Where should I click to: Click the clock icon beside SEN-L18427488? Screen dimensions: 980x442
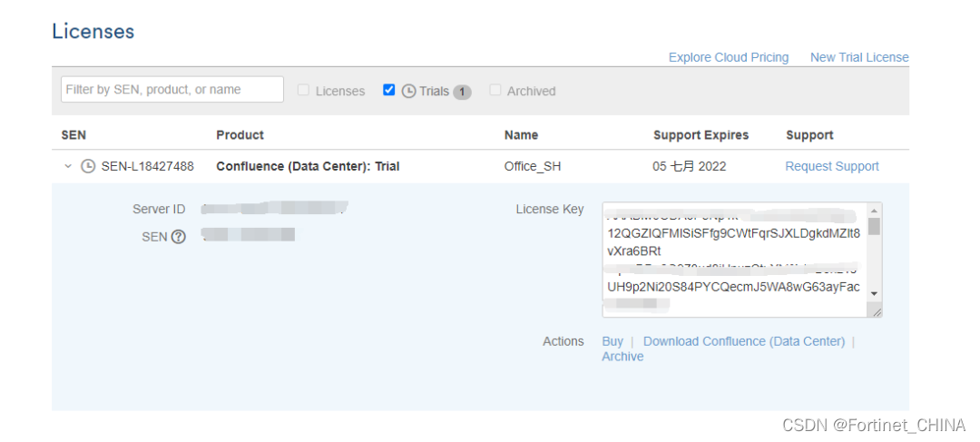(88, 166)
